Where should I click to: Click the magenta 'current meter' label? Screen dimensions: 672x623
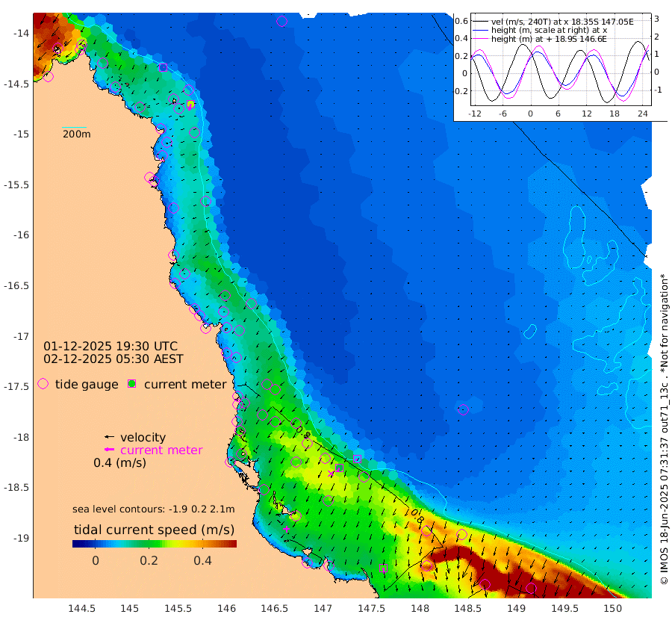point(161,450)
